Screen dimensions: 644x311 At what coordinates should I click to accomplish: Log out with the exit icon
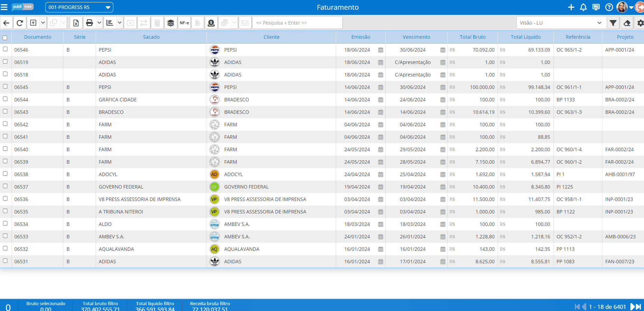(640, 7)
